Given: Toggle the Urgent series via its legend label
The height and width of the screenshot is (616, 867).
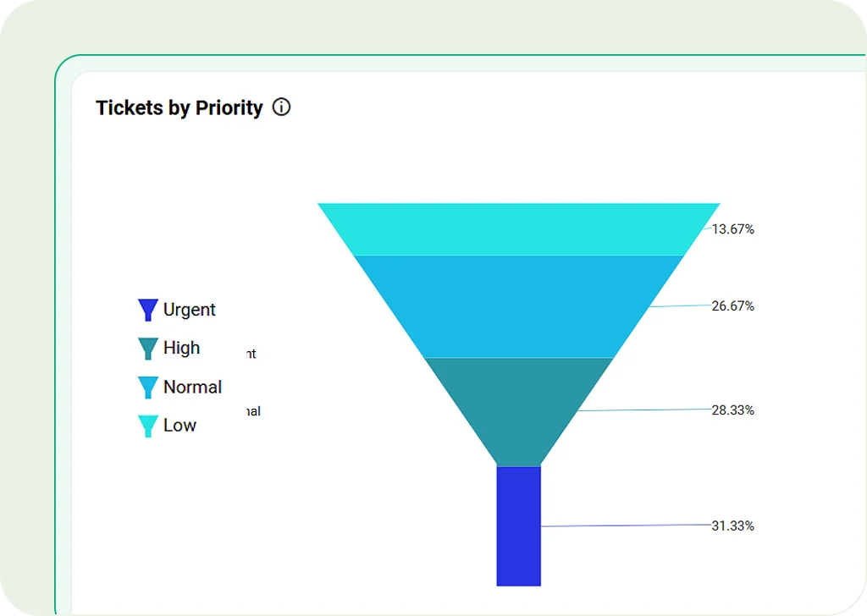Looking at the screenshot, I should [x=189, y=310].
